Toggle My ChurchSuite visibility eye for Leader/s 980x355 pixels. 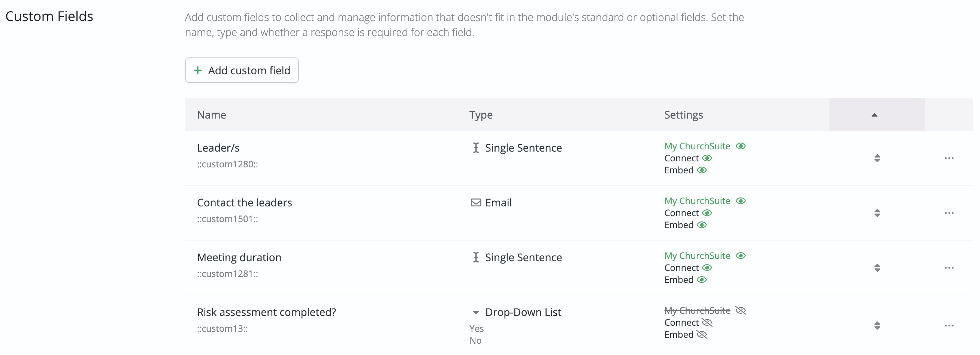click(740, 146)
